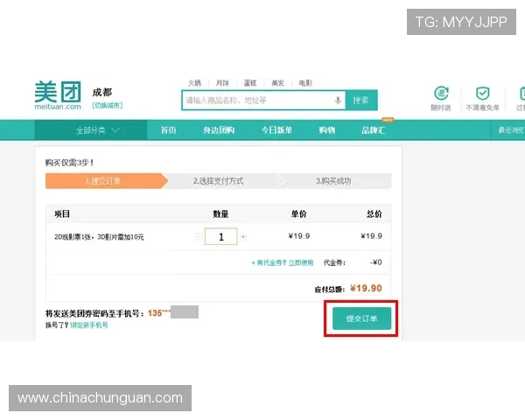
Task: Click the 绑定新手机号 link
Action: pos(89,325)
